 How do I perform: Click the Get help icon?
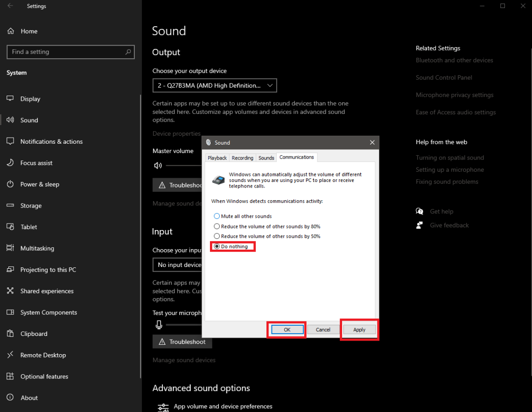pos(420,211)
